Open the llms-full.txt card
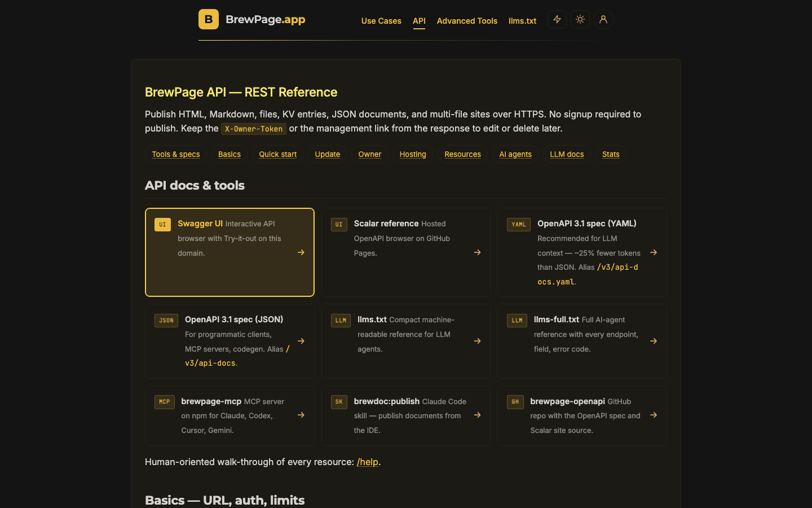The height and width of the screenshot is (508, 812). [x=582, y=341]
